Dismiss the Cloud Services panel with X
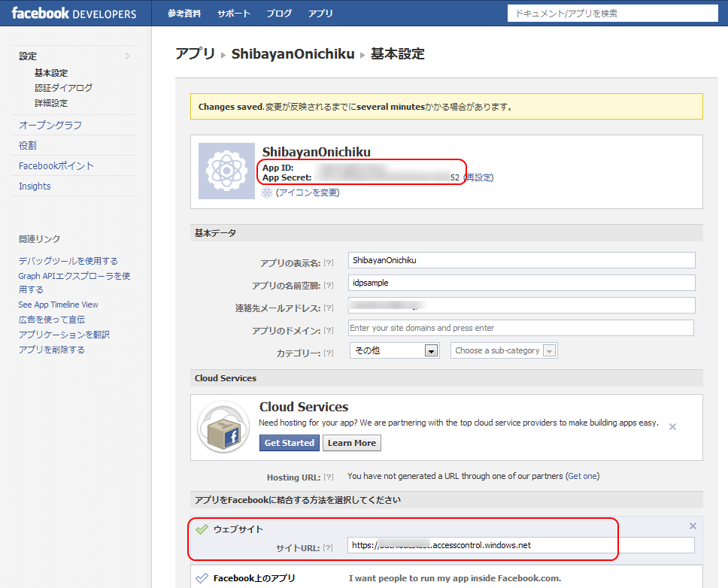Viewport: 728px width, 588px height. tap(672, 426)
